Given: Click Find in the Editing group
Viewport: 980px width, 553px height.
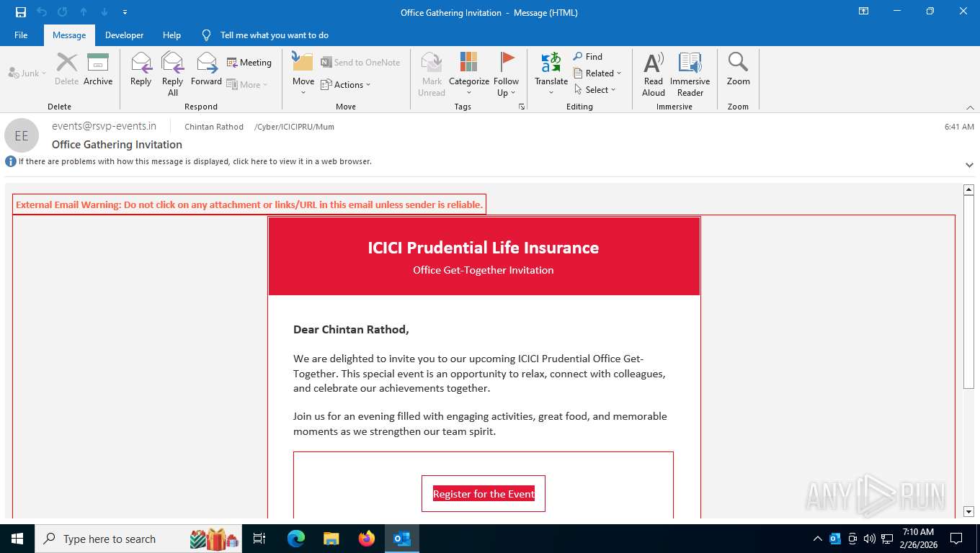Looking at the screenshot, I should click(x=588, y=56).
